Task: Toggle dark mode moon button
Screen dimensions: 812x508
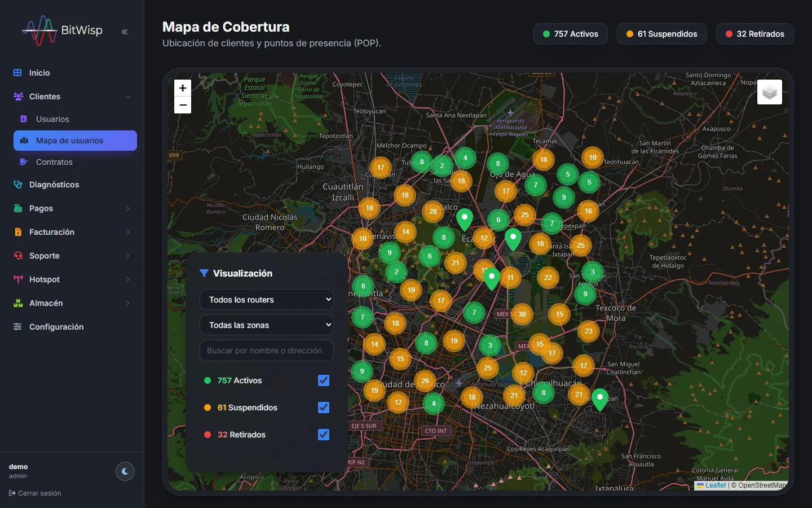Action: (125, 471)
